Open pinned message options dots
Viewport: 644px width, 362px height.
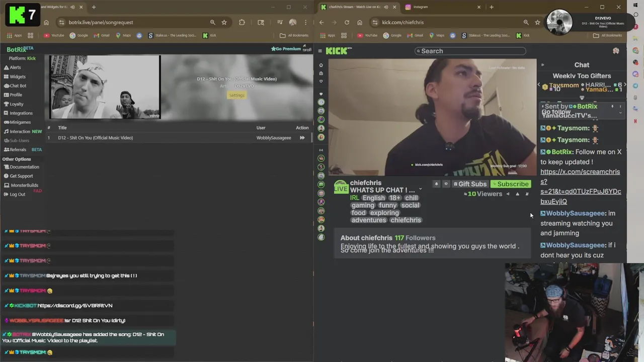pos(620,107)
